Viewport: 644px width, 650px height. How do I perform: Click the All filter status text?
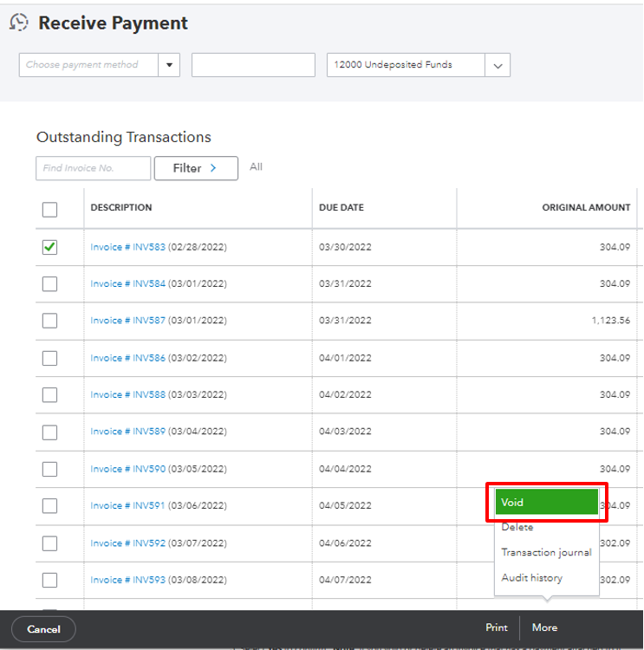(256, 167)
